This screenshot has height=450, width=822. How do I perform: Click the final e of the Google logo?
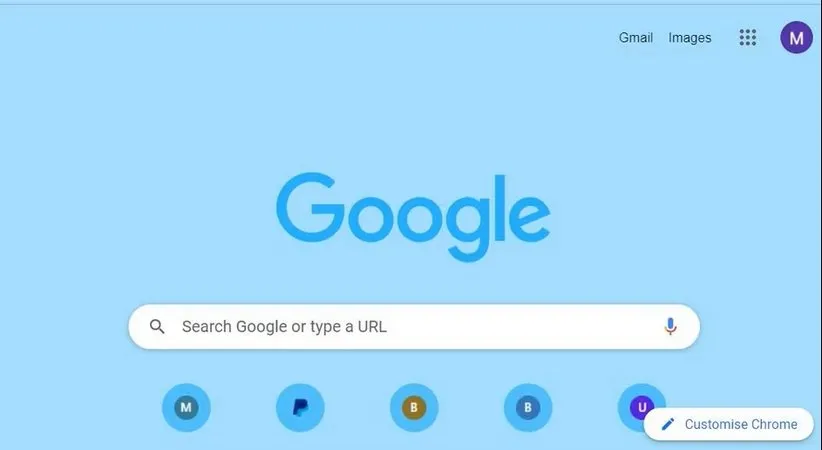coord(529,217)
